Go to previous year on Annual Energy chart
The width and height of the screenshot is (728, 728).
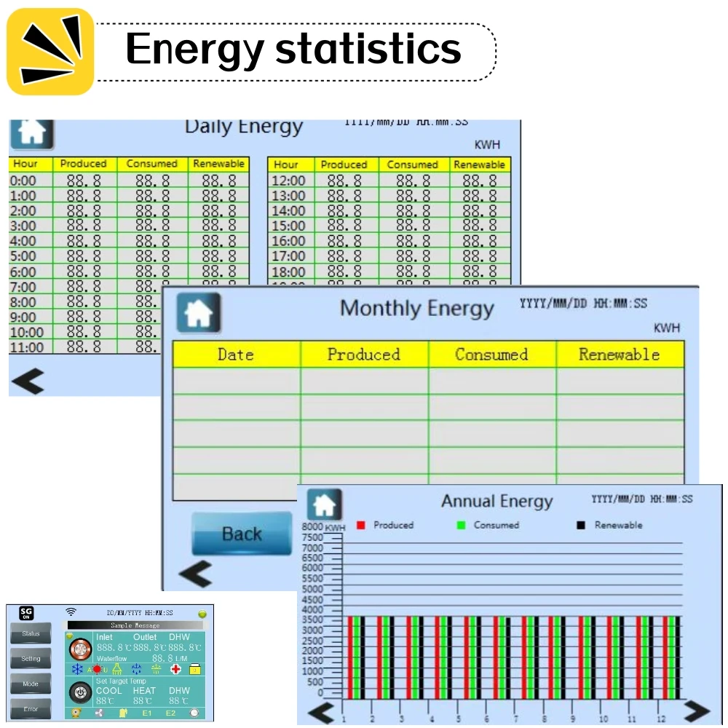(x=321, y=712)
